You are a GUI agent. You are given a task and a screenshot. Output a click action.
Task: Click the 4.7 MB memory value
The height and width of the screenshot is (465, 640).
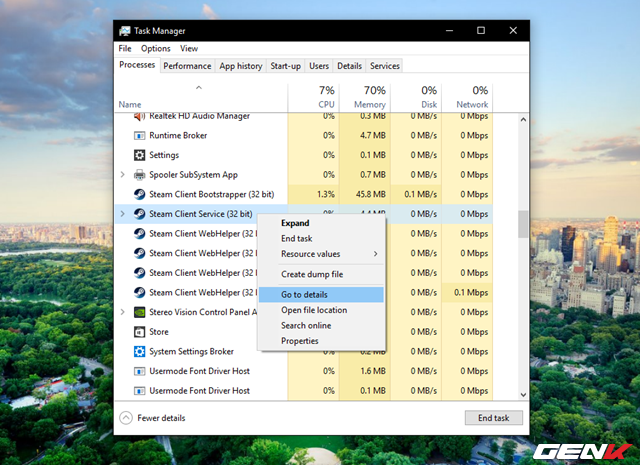point(373,136)
